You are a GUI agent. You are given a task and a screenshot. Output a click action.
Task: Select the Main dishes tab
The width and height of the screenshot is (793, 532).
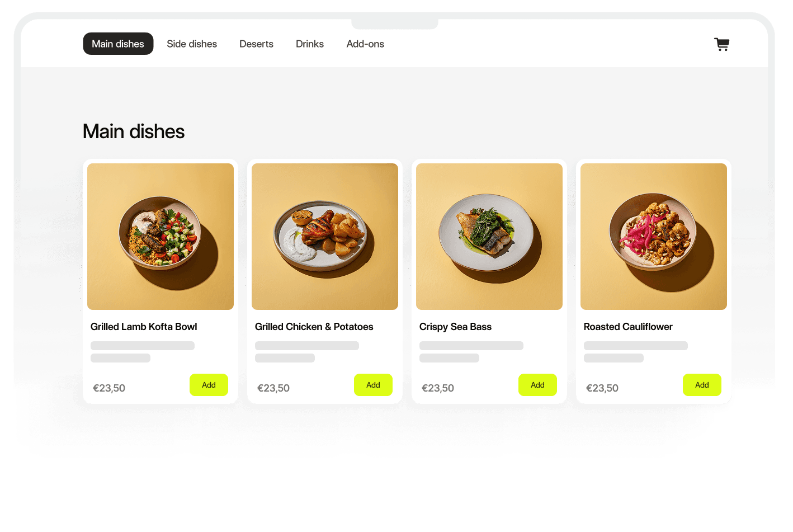[x=118, y=44]
